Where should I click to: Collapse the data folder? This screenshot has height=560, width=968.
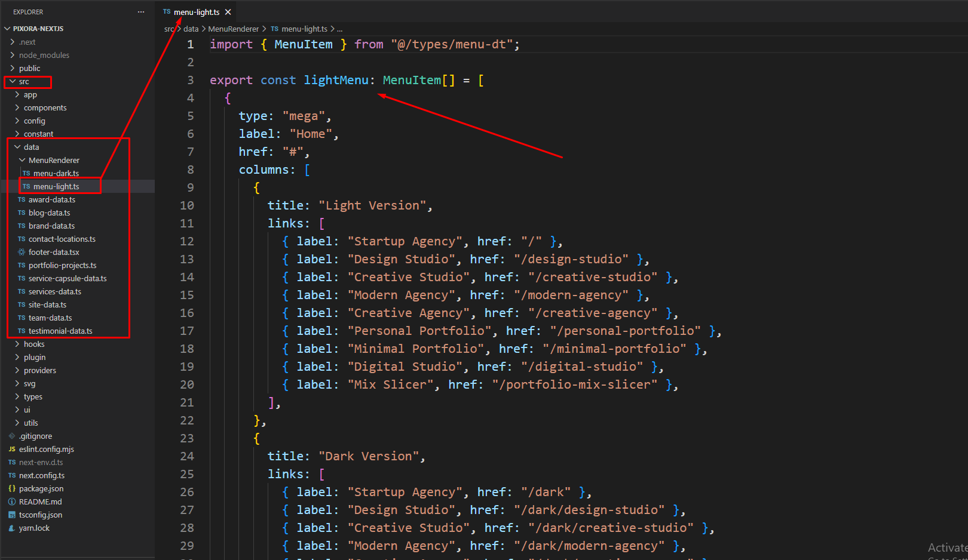[x=31, y=147]
